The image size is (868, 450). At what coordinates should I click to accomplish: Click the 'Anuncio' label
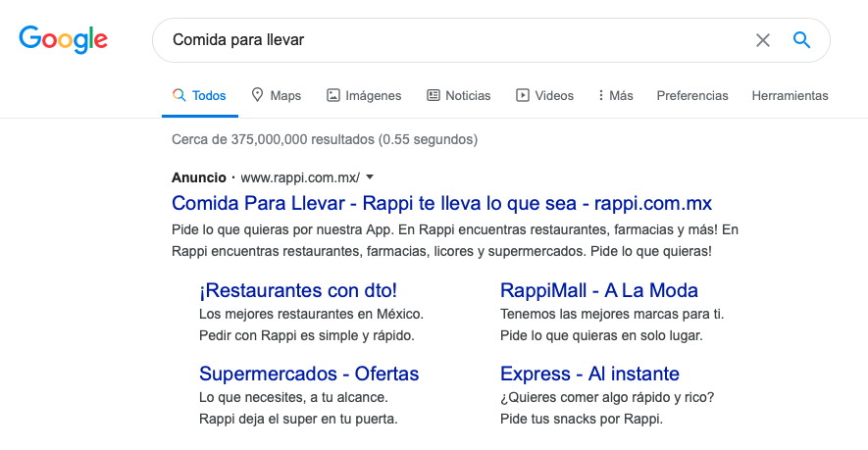pos(199,177)
